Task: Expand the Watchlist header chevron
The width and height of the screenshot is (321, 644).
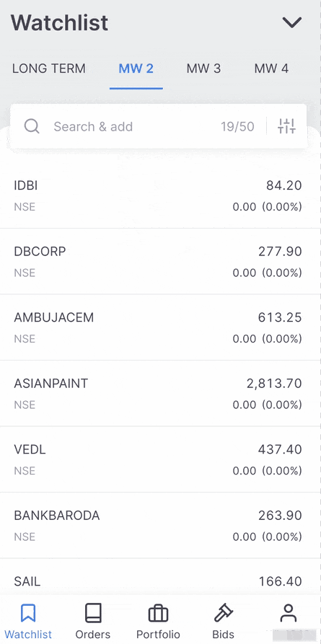Action: (292, 22)
